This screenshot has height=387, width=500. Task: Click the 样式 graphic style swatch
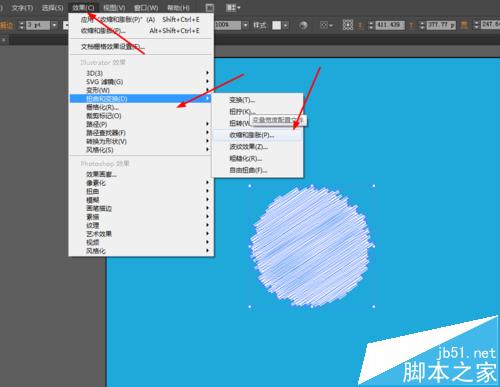coord(277,25)
